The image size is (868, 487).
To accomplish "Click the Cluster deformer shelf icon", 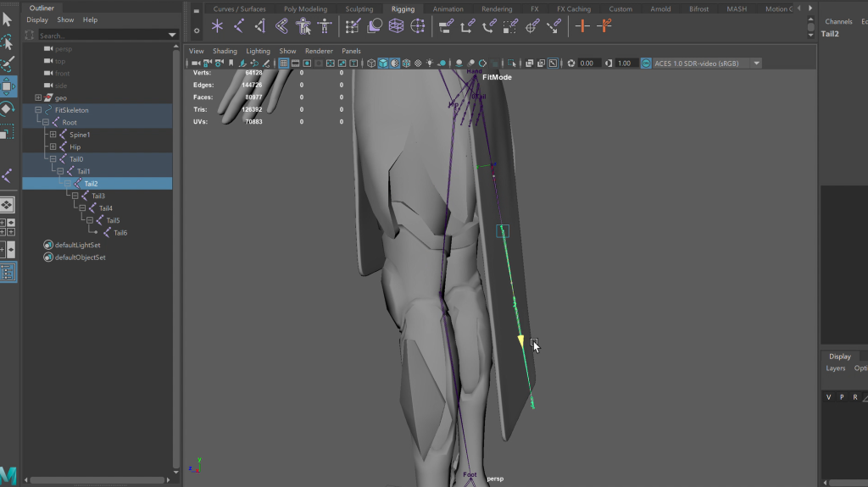I will (418, 26).
